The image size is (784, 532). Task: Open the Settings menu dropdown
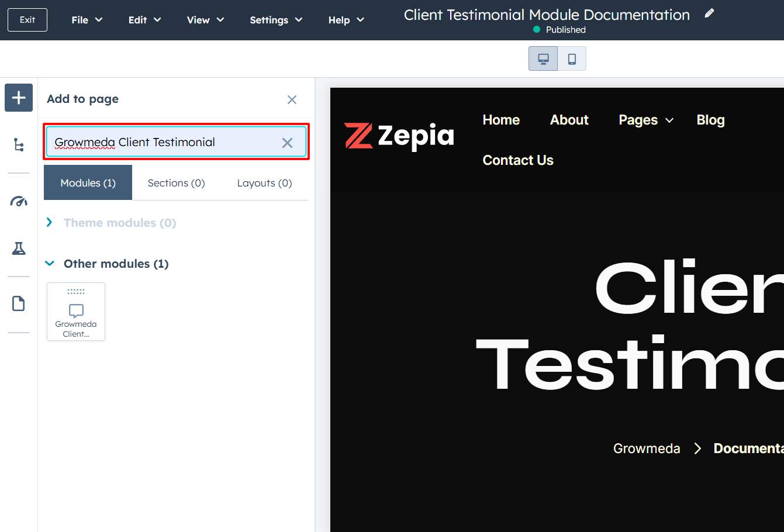(x=276, y=20)
